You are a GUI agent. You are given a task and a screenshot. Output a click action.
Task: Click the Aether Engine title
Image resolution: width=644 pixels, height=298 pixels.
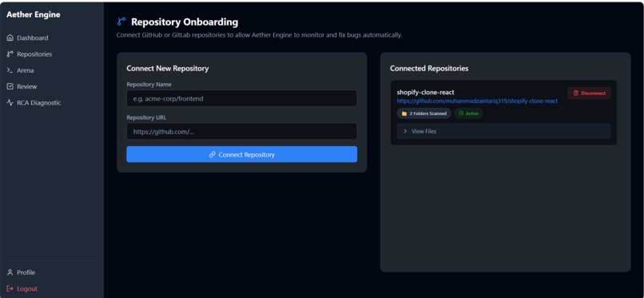[34, 14]
